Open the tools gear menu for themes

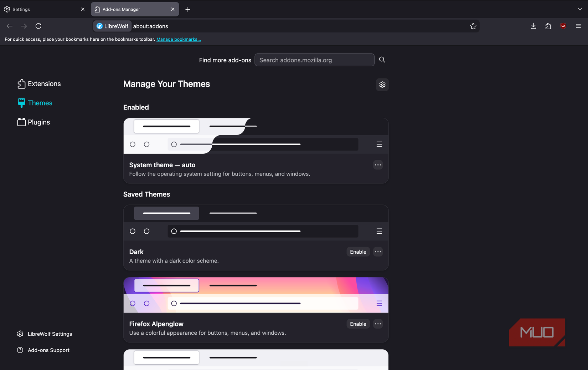click(x=382, y=85)
